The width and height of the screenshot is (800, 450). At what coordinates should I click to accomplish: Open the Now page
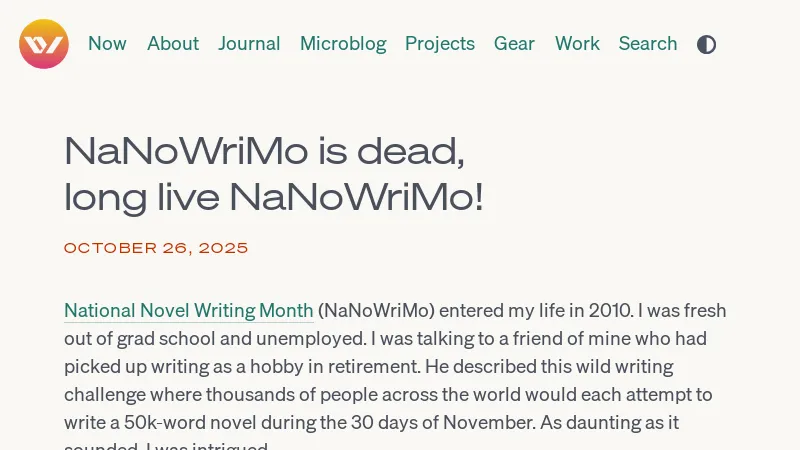[x=107, y=44]
